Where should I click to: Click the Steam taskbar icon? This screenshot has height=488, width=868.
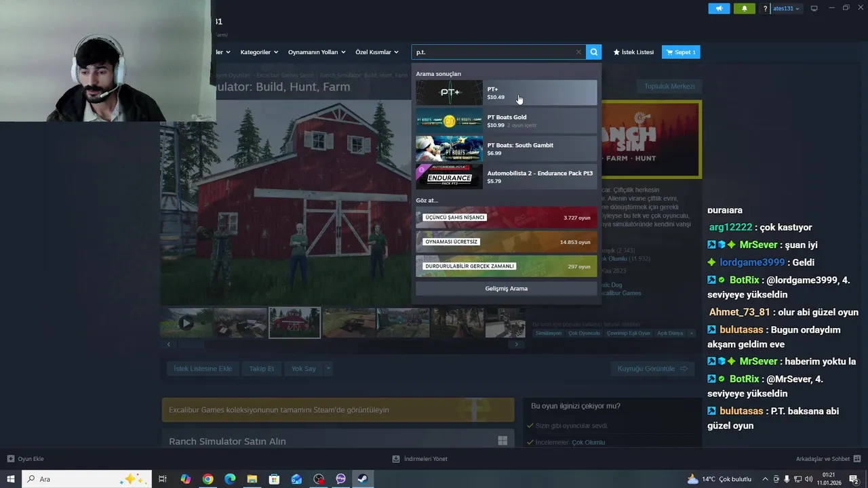point(363,479)
